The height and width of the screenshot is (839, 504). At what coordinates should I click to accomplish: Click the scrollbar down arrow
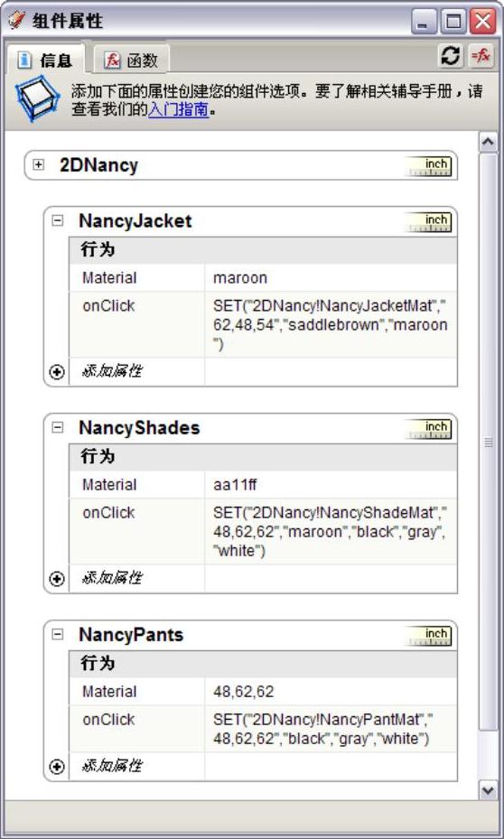point(488,789)
